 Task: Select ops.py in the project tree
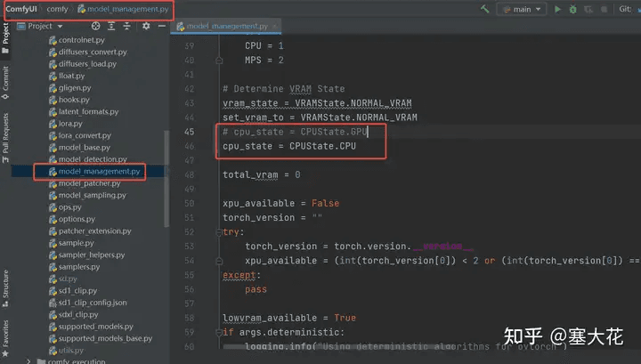coord(70,207)
